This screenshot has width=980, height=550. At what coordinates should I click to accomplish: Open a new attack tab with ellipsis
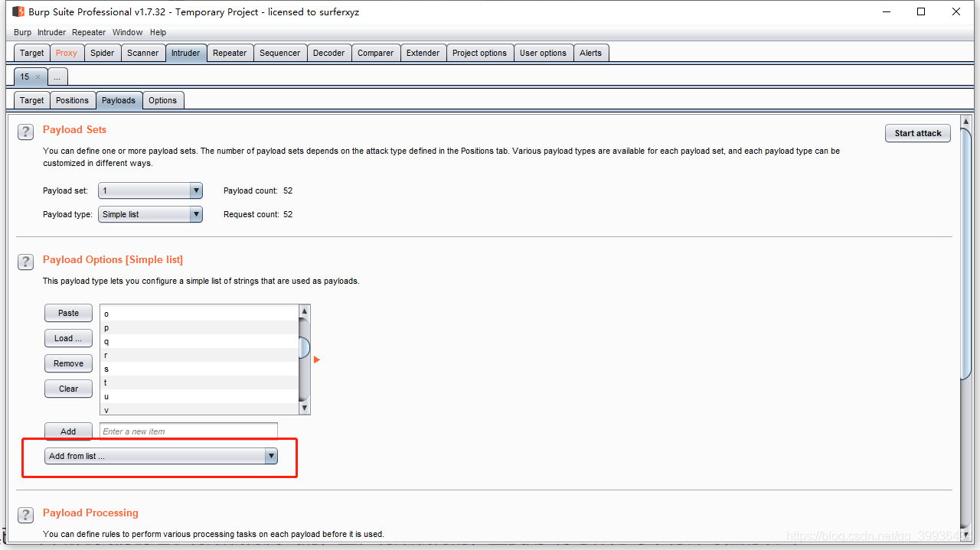pos(58,76)
